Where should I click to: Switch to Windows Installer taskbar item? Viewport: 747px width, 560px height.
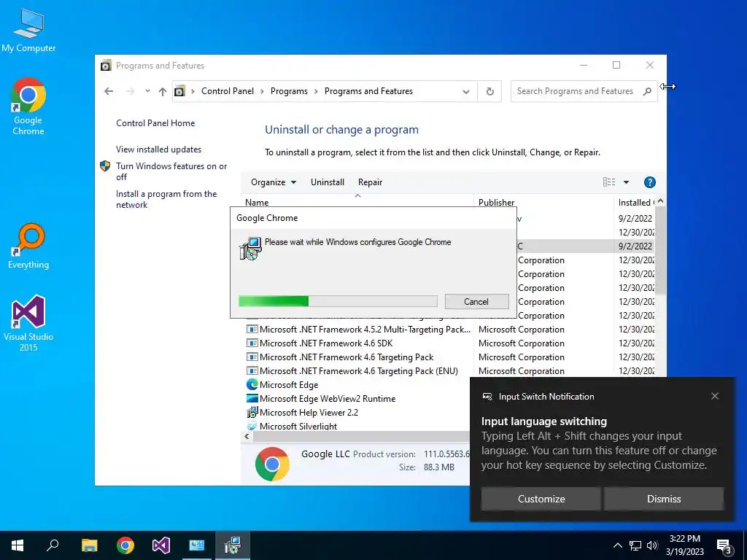point(233,545)
